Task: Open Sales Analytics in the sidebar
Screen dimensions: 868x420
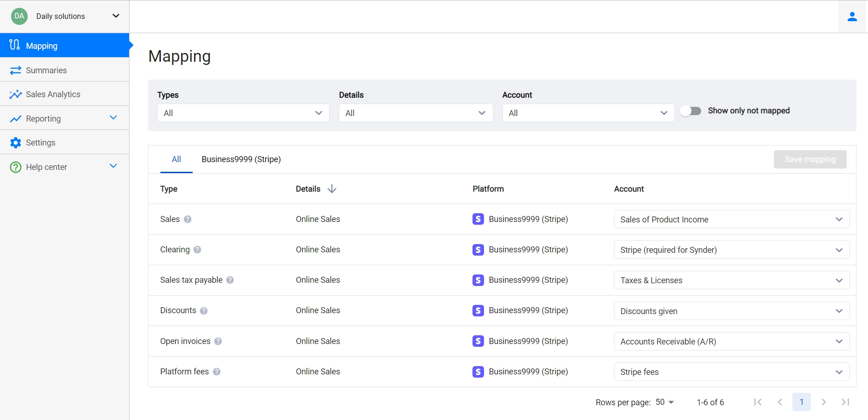Action: click(65, 94)
